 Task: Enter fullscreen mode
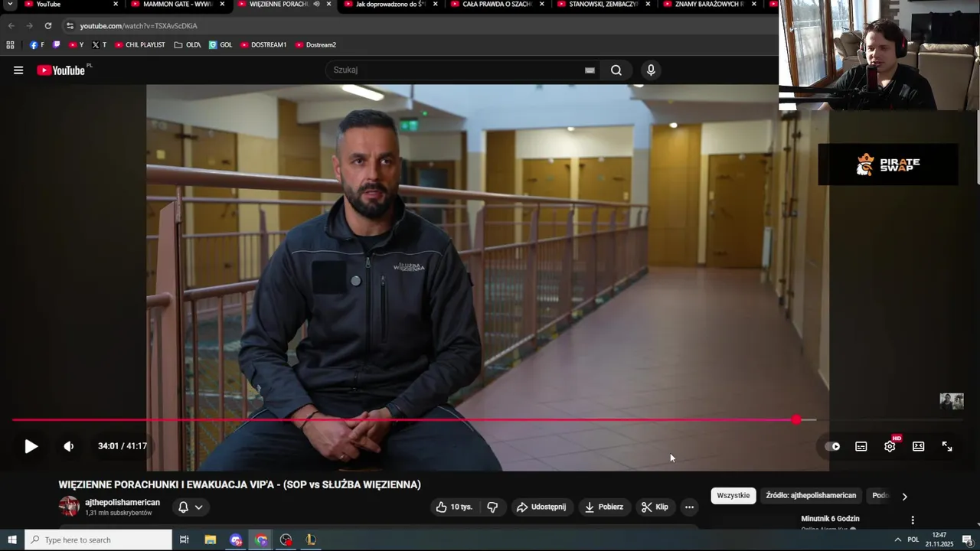pyautogui.click(x=947, y=446)
